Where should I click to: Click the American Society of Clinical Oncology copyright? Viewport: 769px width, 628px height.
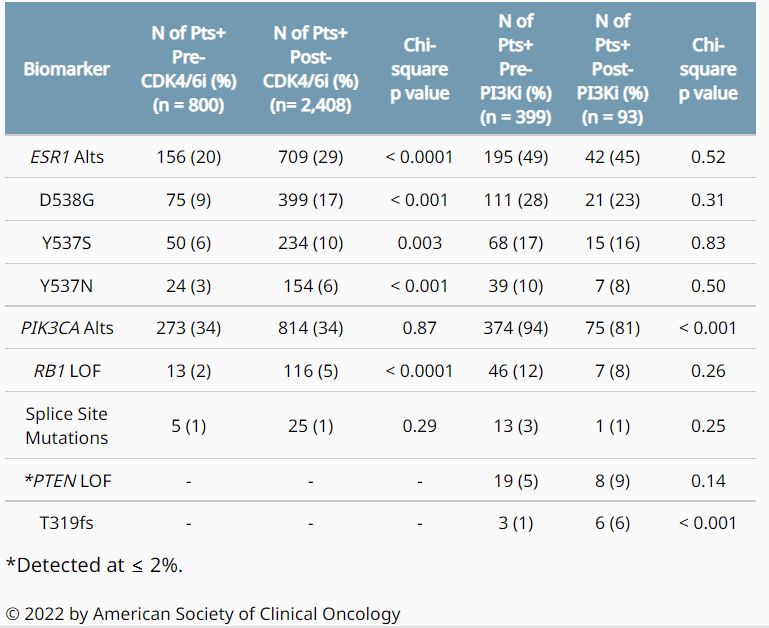(203, 614)
